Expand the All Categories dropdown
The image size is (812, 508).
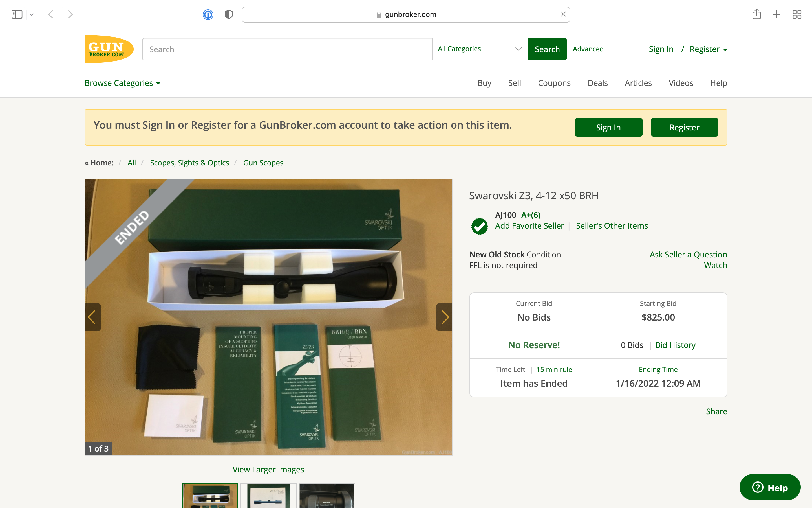click(480, 49)
